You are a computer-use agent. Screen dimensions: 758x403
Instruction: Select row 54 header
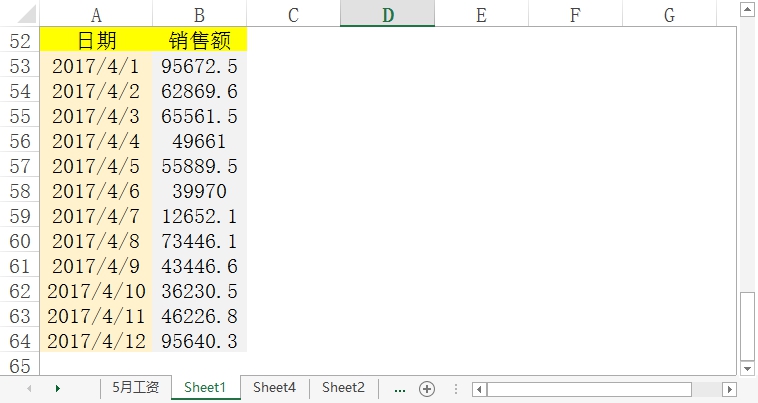coord(20,91)
